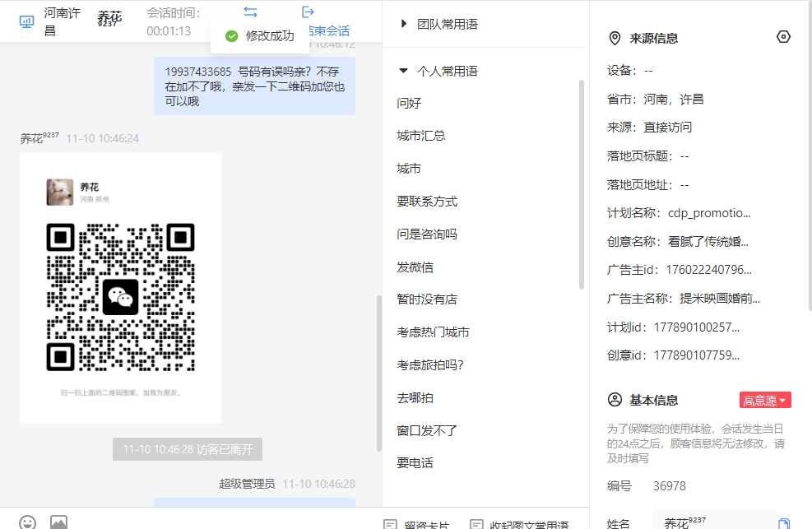The width and height of the screenshot is (812, 529).
Task: Click the 留资卡片 button
Action: [417, 524]
